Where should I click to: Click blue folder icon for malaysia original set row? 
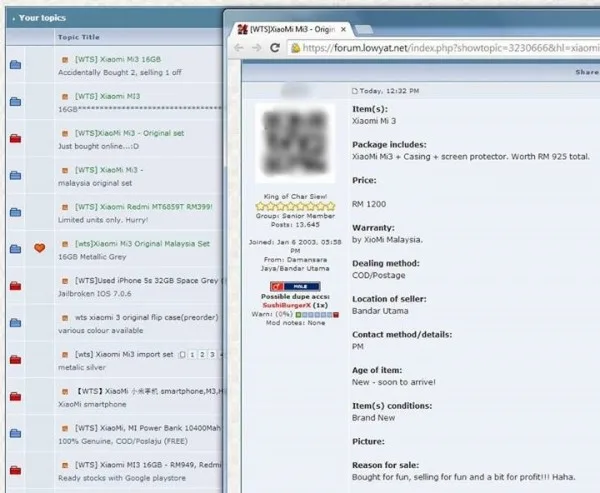tap(15, 176)
